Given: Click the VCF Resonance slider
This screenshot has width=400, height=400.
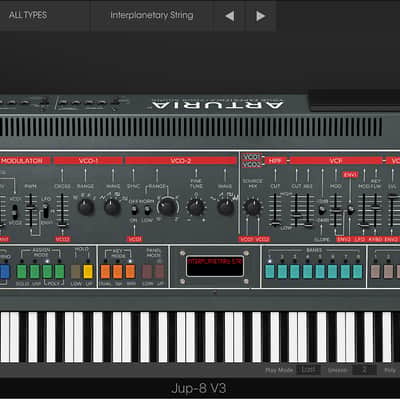Looking at the screenshot, I should coord(308,211).
